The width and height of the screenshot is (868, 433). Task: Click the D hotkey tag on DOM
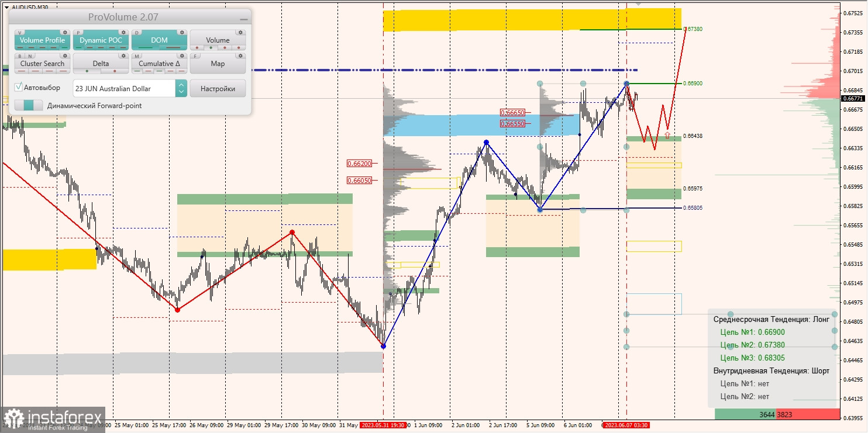pyautogui.click(x=137, y=33)
